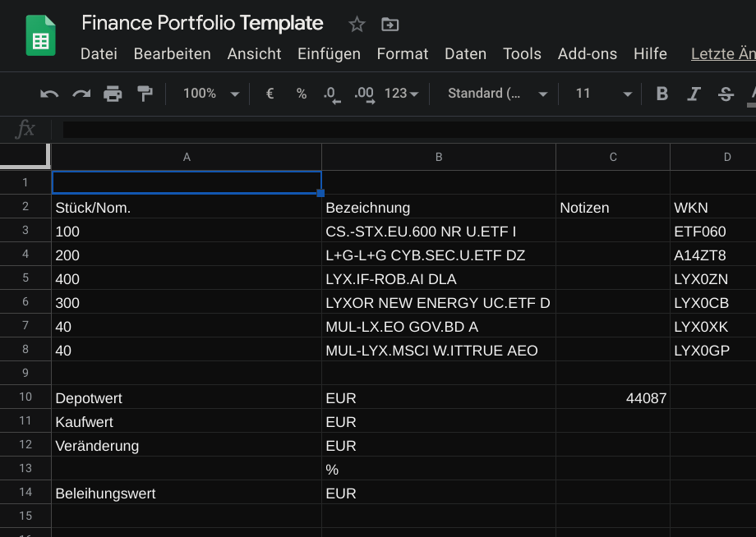
Task: Select the active cell A1
Action: (x=187, y=182)
